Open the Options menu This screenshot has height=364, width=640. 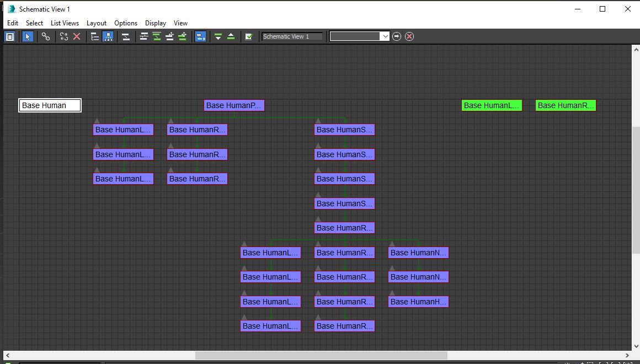(x=125, y=23)
